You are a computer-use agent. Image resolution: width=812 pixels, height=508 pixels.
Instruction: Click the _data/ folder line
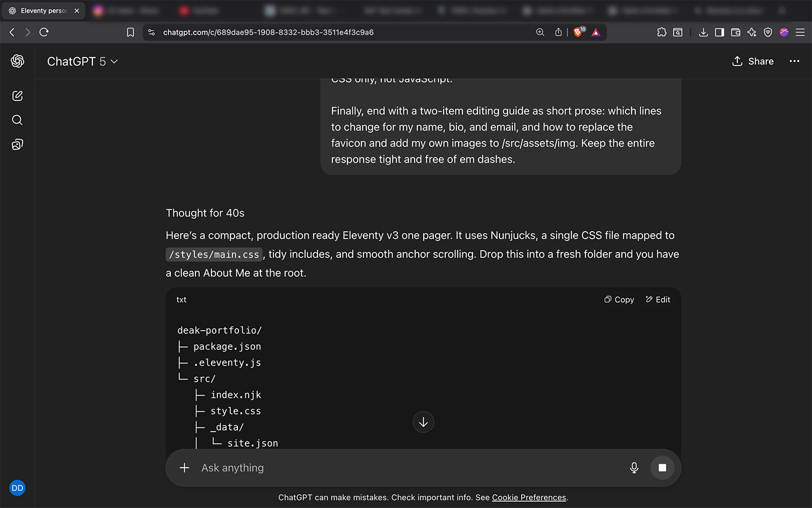[227, 427]
